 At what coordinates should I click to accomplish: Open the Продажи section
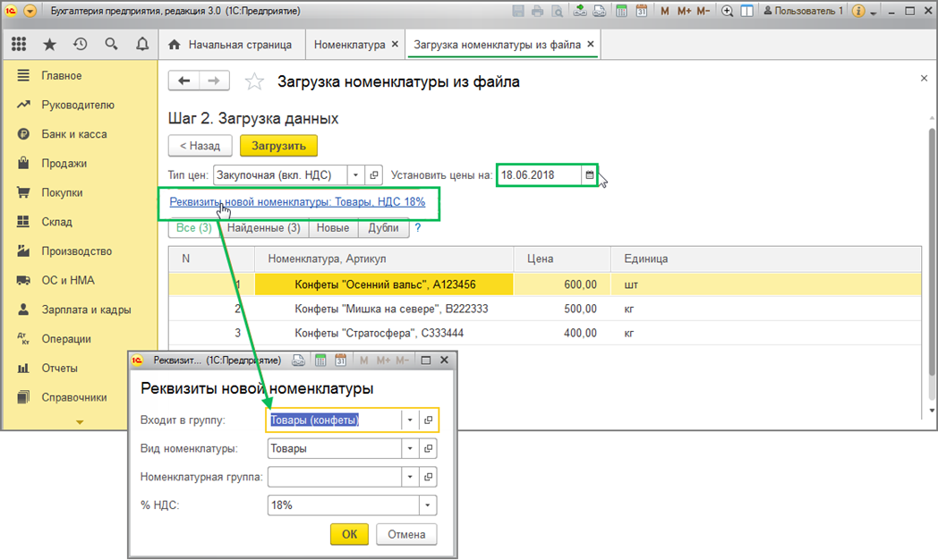click(x=81, y=163)
